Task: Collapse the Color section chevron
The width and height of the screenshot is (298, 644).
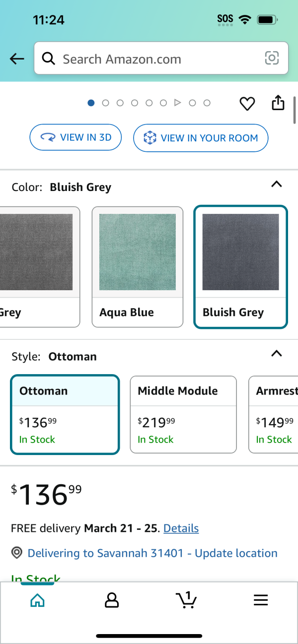Action: [277, 184]
